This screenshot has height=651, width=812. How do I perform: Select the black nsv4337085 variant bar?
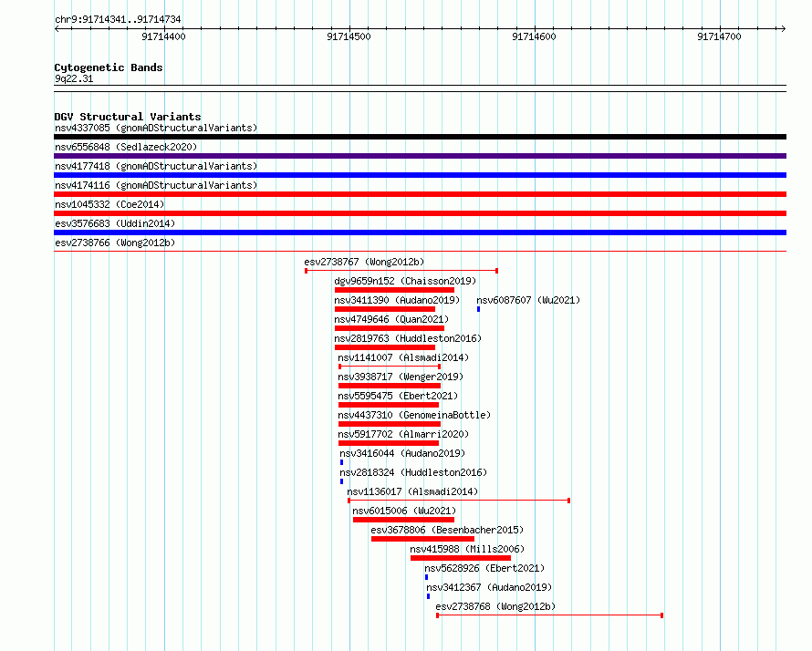pyautogui.click(x=420, y=137)
